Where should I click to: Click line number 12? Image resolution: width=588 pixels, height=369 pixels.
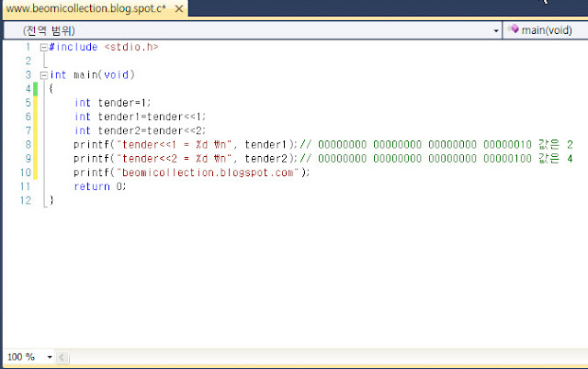[x=26, y=201]
